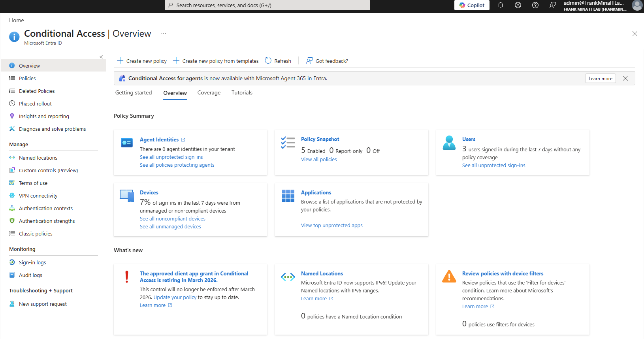Viewport: 644px width, 339px height.
Task: Click the notifications bell icon
Action: 501,5
